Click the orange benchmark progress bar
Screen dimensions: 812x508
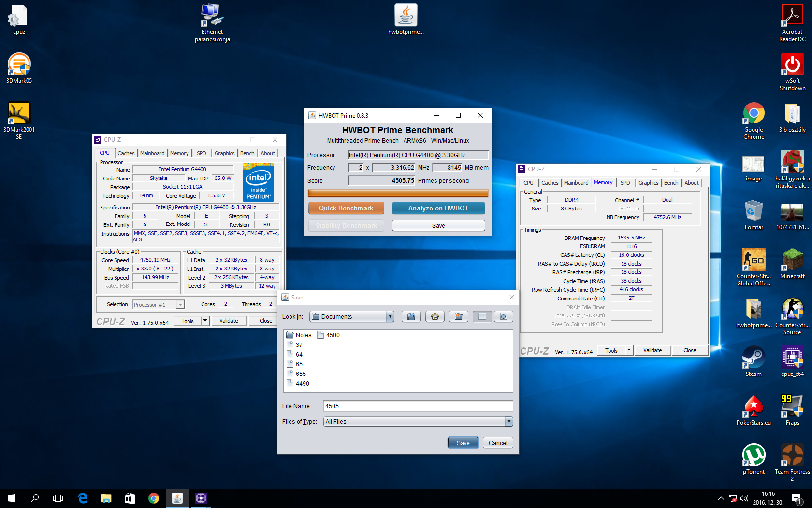(x=398, y=193)
